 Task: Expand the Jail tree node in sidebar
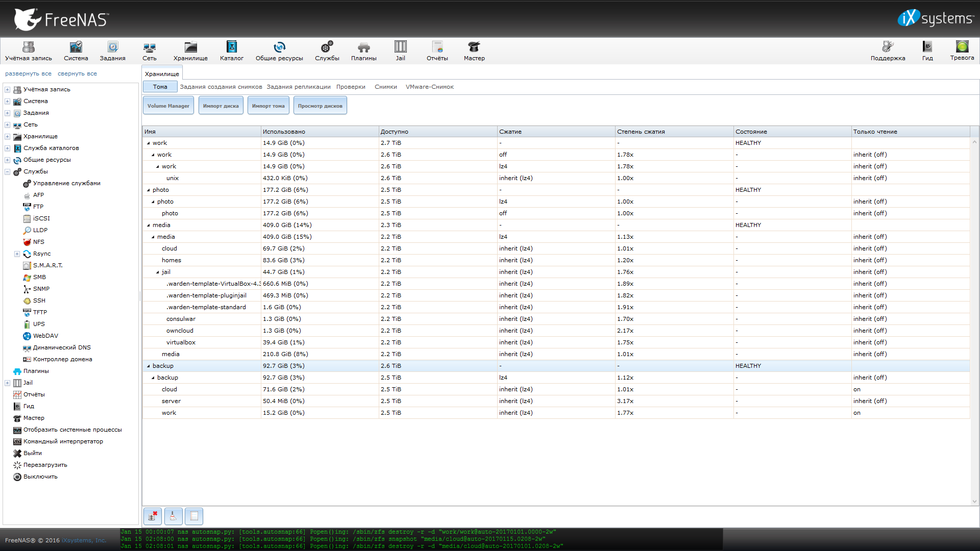coord(8,383)
